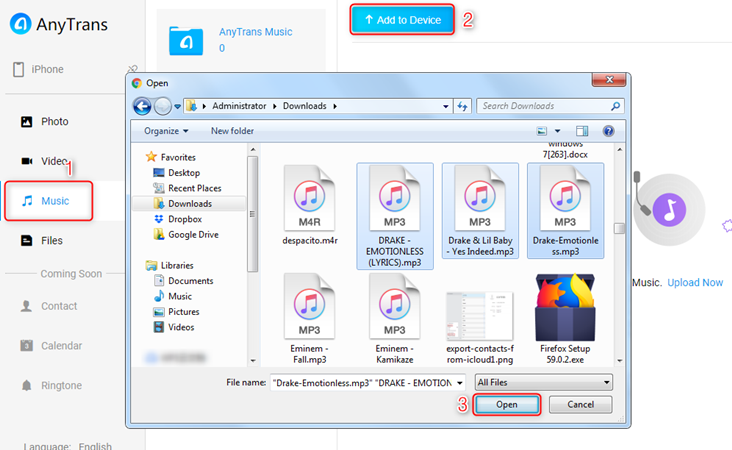Select Desktop in navigation tree
The image size is (732, 450).
point(176,173)
